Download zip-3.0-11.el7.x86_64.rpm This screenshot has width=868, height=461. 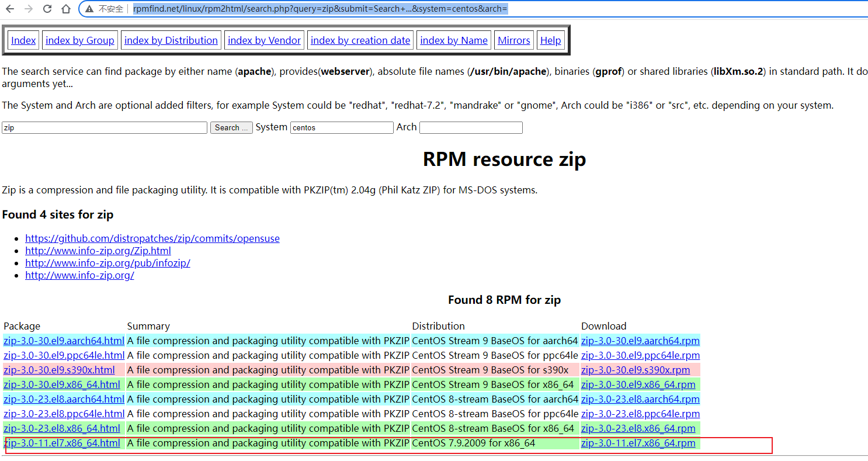coord(638,443)
